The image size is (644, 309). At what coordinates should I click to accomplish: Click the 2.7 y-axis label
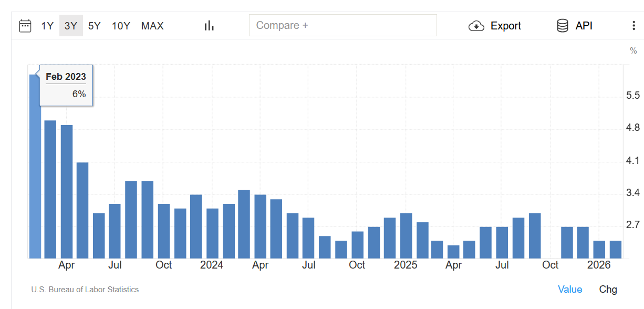coord(633,225)
